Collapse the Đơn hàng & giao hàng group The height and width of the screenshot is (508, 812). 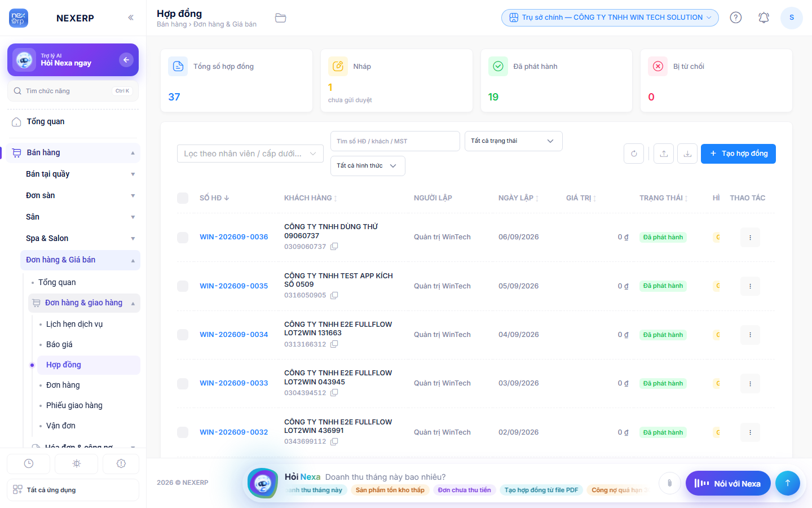click(84, 303)
